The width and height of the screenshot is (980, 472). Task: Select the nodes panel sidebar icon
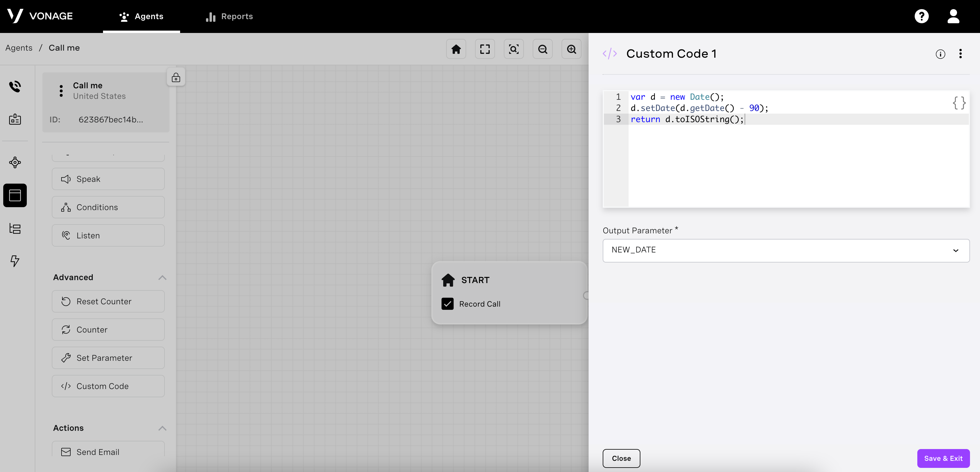coord(15,195)
